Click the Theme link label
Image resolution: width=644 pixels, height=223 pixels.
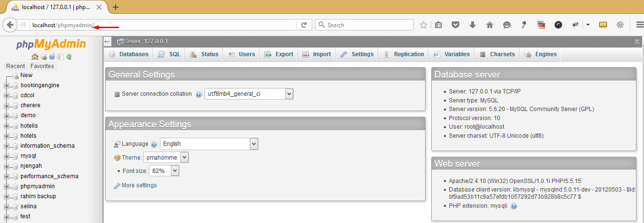(132, 157)
